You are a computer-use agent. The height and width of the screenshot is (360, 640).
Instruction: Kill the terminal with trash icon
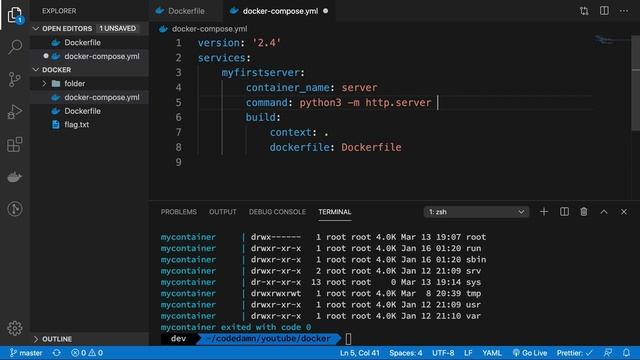[584, 212]
